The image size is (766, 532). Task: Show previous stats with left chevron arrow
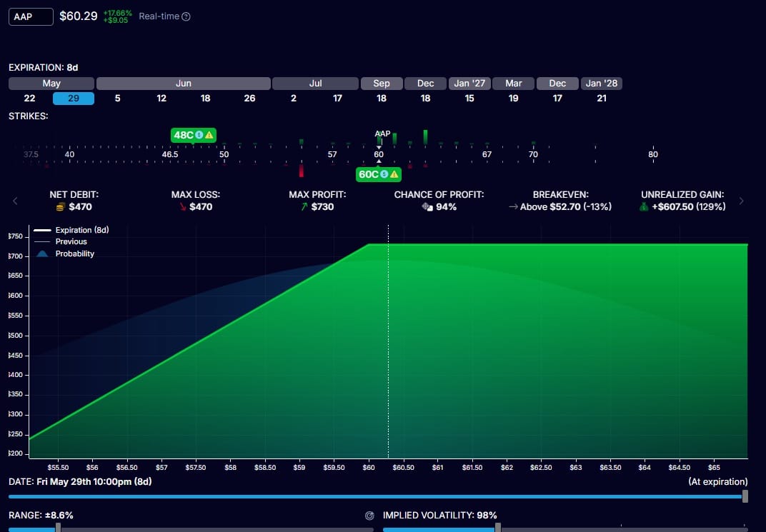(x=15, y=201)
